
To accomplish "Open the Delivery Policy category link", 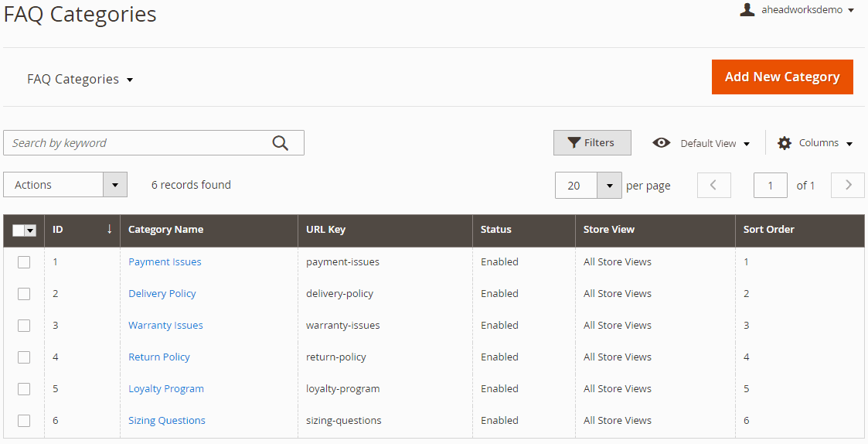I will click(x=162, y=294).
